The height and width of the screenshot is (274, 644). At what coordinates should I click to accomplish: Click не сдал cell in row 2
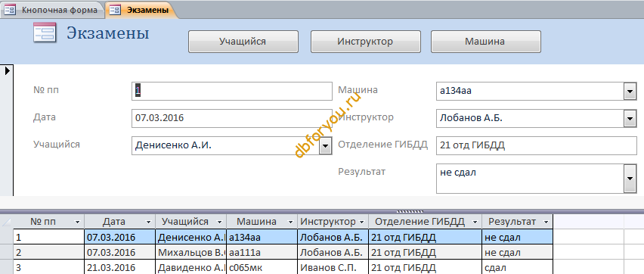click(518, 252)
